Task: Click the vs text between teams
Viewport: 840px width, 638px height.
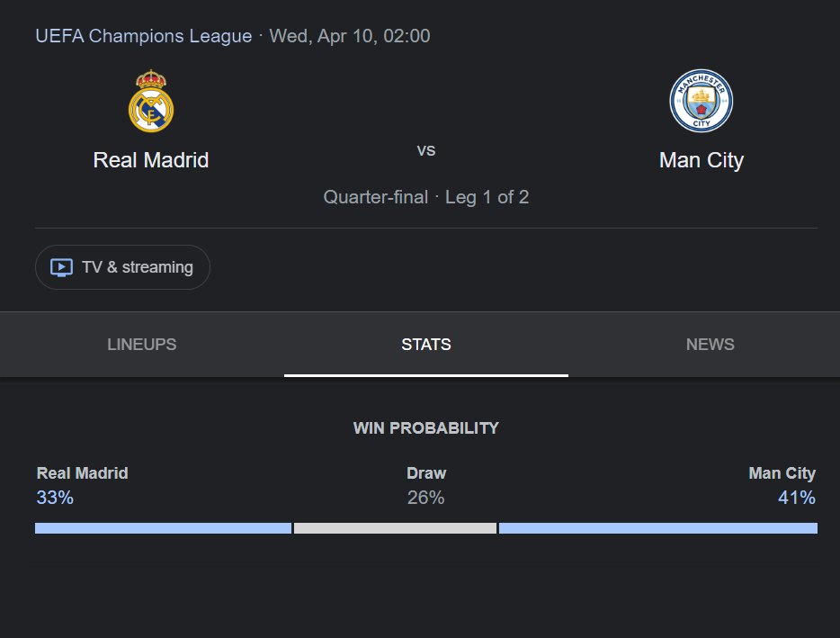Action: 426,150
